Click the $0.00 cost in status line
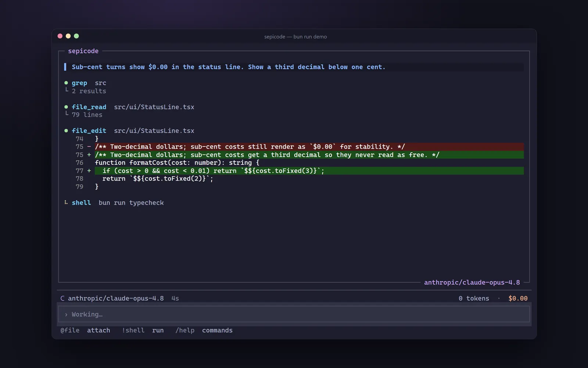The image size is (588, 368). click(x=518, y=298)
